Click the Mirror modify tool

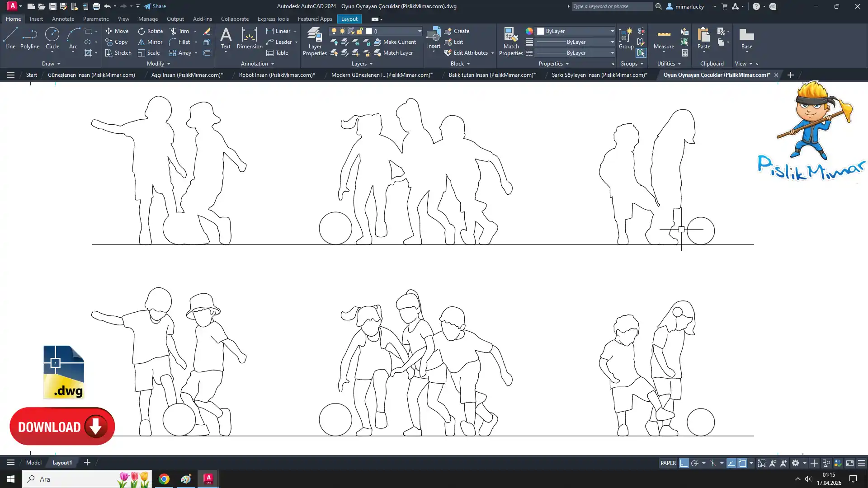click(150, 42)
